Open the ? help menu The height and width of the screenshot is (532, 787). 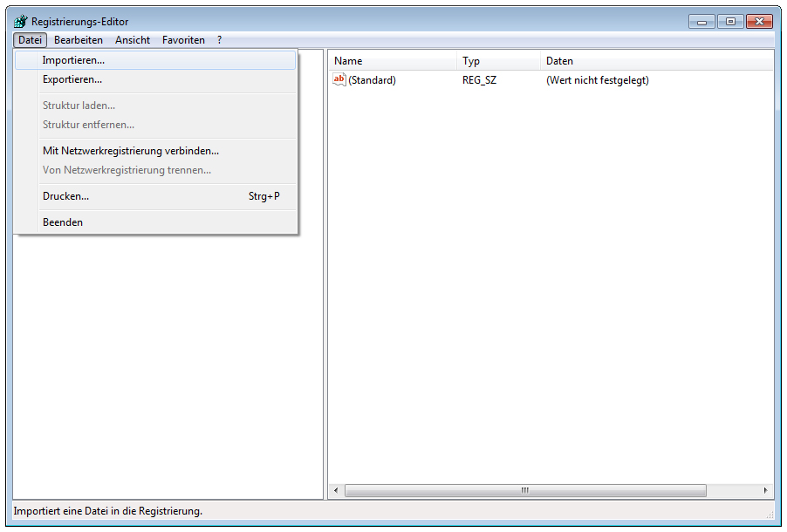(x=220, y=40)
